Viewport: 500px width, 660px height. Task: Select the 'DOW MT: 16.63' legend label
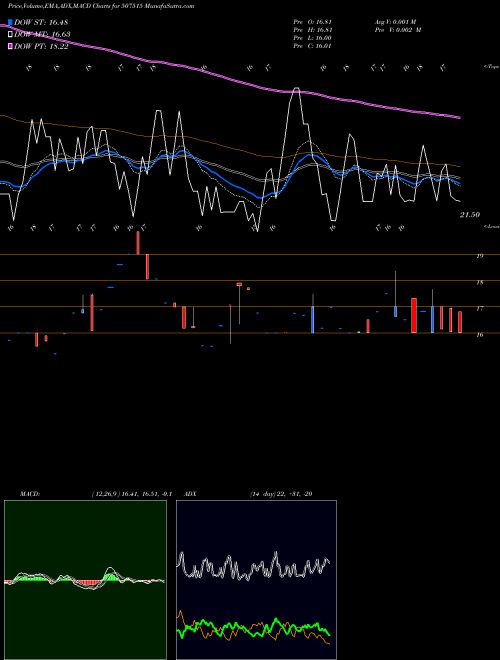[x=42, y=35]
